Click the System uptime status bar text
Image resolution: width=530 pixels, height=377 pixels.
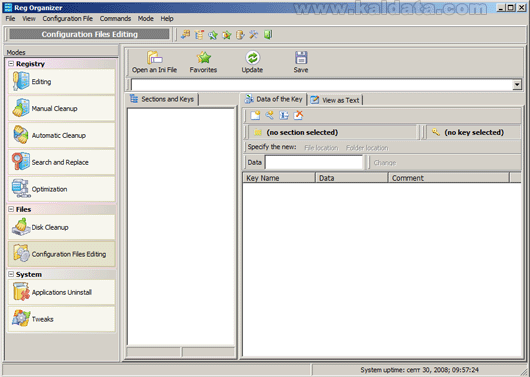click(419, 370)
